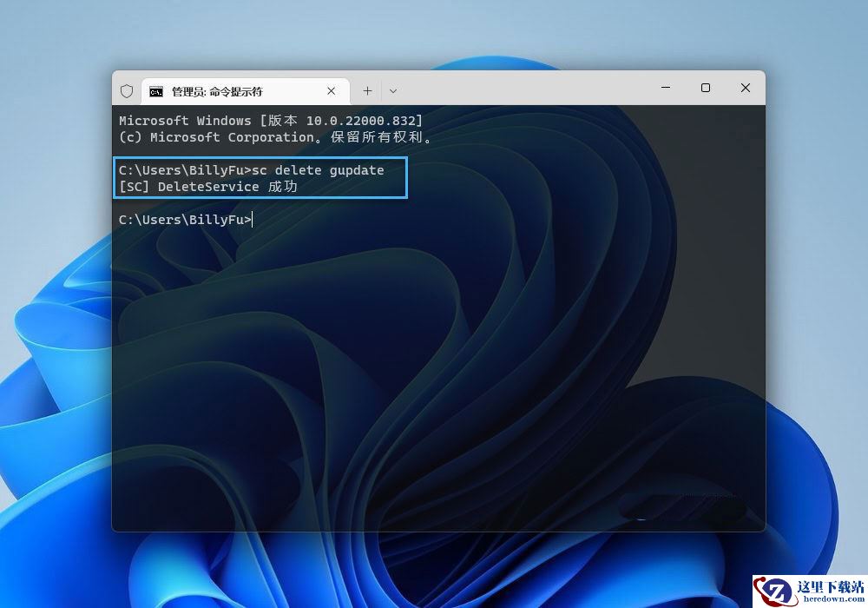
Task: Close the terminal window
Action: click(746, 88)
